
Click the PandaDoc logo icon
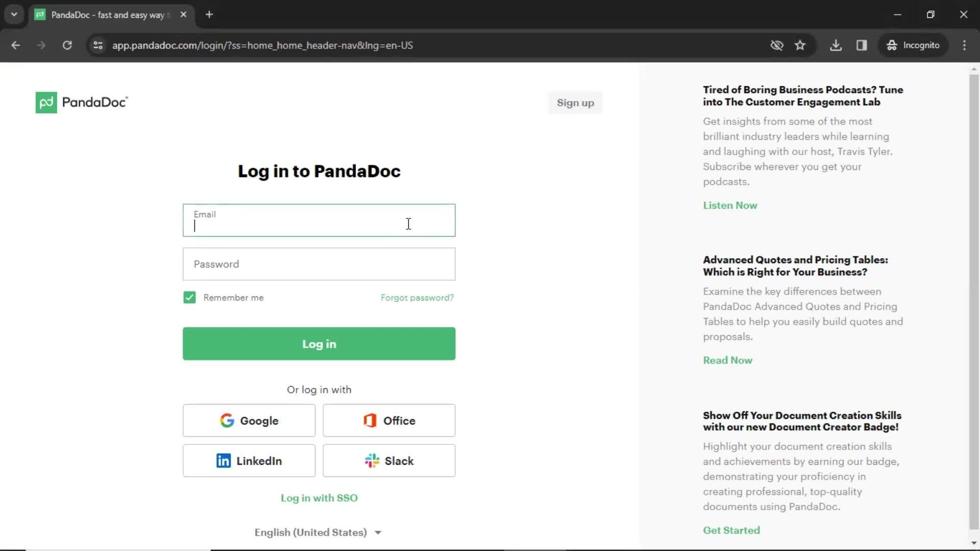[46, 102]
